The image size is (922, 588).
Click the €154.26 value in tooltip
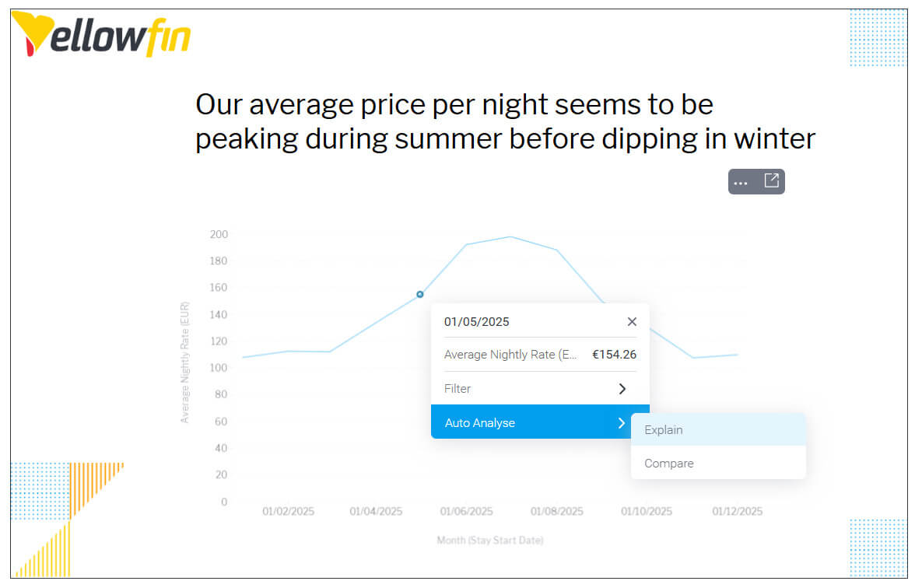(614, 355)
